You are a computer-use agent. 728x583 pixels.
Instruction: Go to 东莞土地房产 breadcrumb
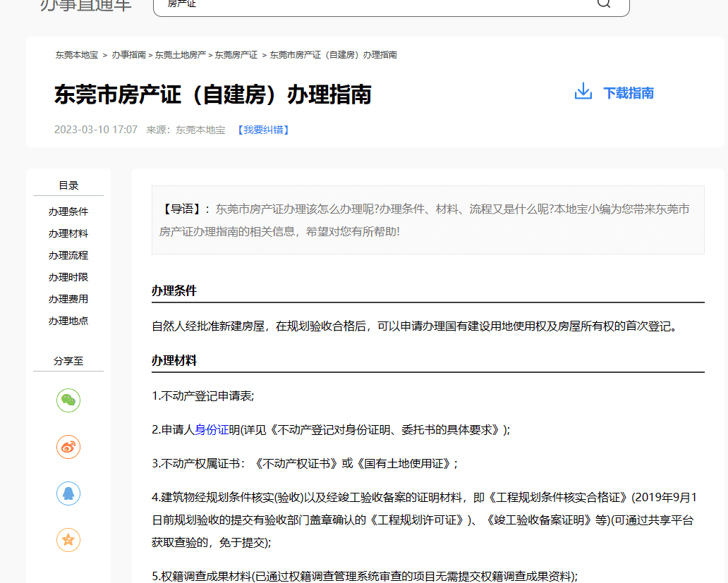click(181, 55)
